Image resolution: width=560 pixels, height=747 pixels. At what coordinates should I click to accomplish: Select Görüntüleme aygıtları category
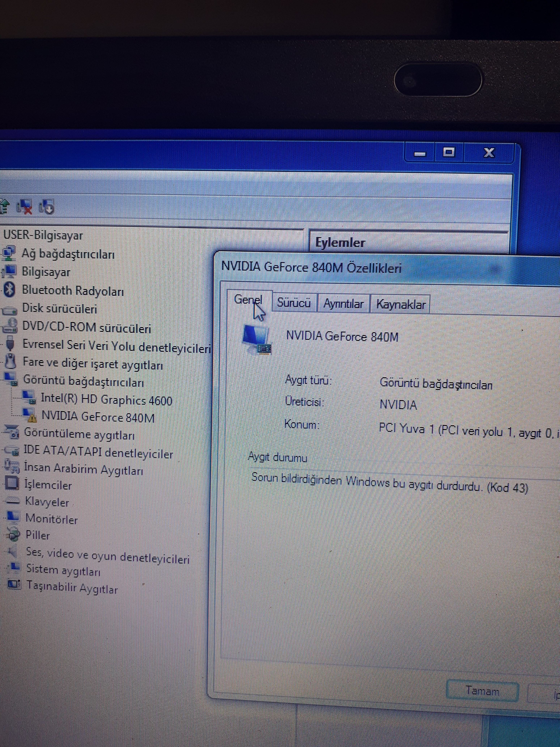tap(79, 434)
